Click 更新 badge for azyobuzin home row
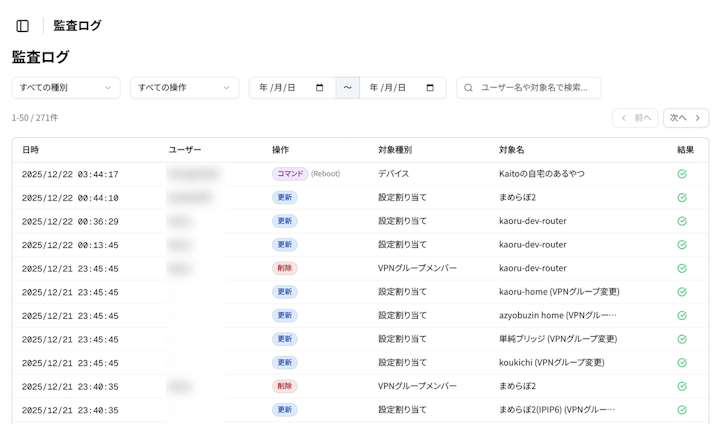Screen dimensions: 720x424 pos(284,316)
